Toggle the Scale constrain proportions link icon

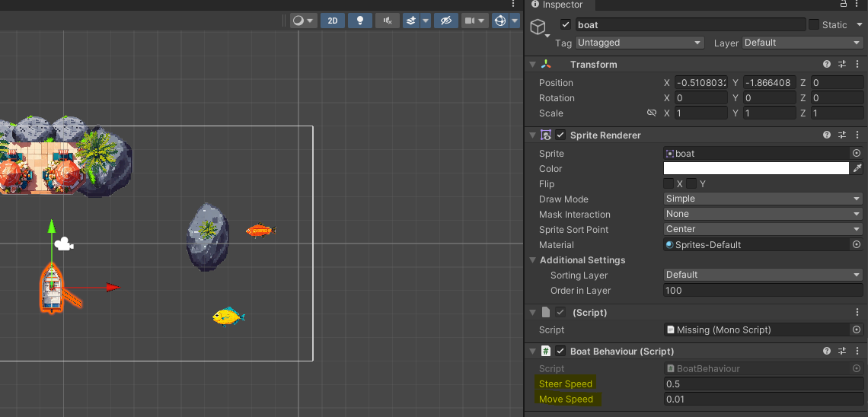pos(652,113)
